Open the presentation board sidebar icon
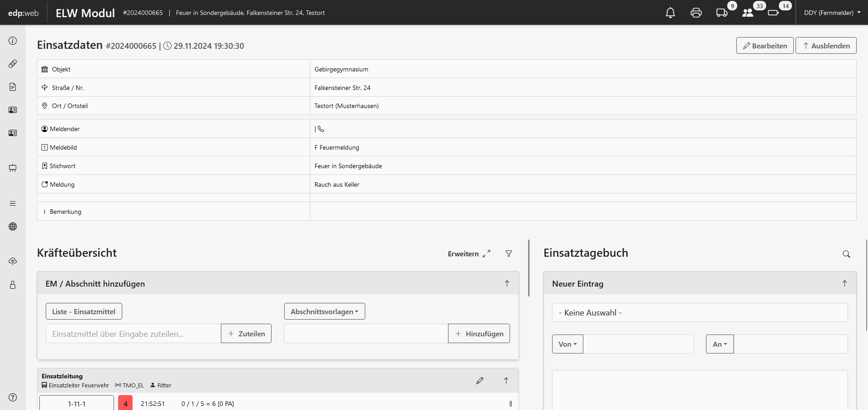The height and width of the screenshot is (410, 868). [13, 168]
